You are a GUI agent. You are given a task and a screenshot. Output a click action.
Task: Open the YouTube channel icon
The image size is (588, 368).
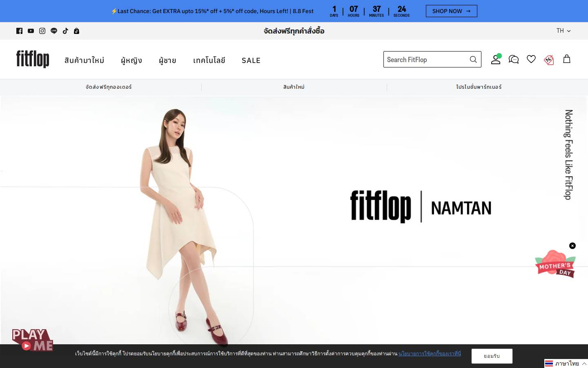(x=31, y=31)
